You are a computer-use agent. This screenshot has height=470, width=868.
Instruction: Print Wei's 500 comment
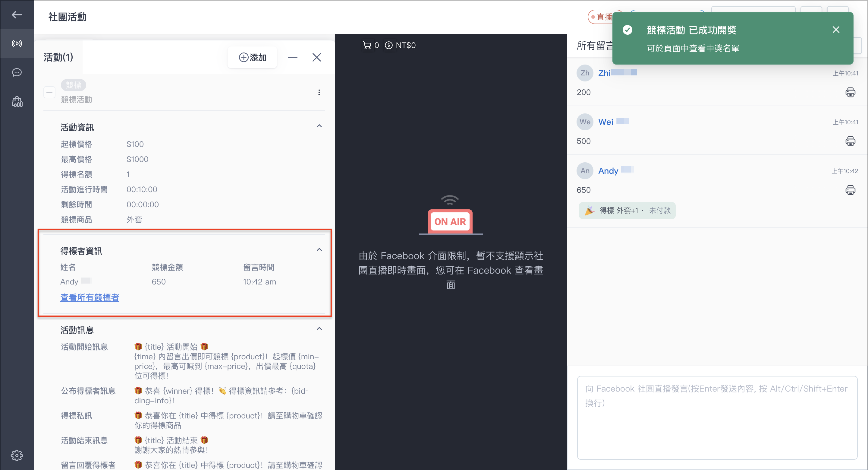(x=850, y=141)
